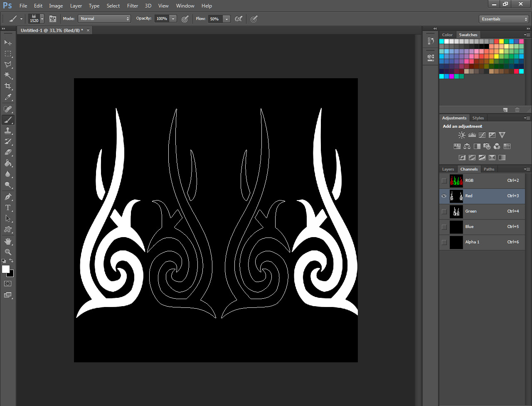The height and width of the screenshot is (406, 532).
Task: Hide the Red channel visibility
Action: click(444, 196)
